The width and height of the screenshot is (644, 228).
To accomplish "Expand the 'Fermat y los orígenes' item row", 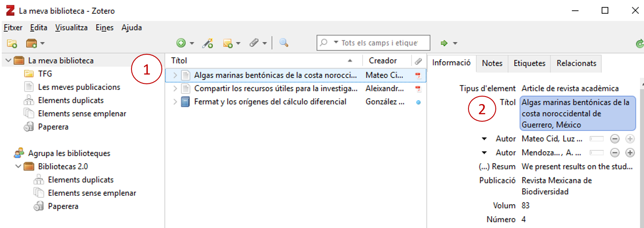I will coord(175,102).
